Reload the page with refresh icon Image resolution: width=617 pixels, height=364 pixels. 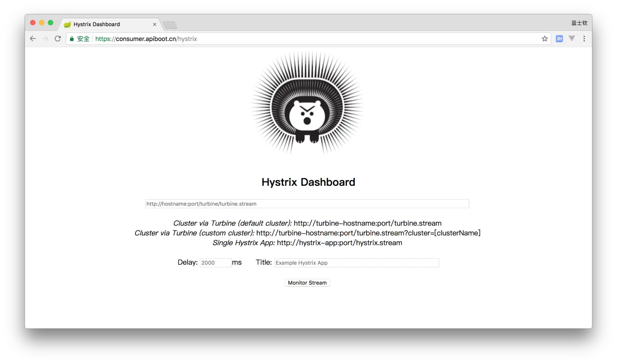(58, 39)
